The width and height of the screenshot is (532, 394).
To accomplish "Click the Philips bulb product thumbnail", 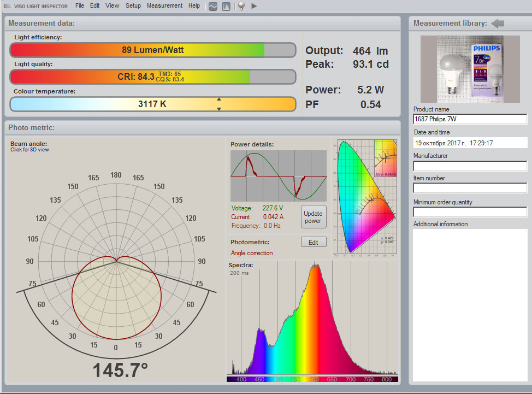I will [470, 69].
